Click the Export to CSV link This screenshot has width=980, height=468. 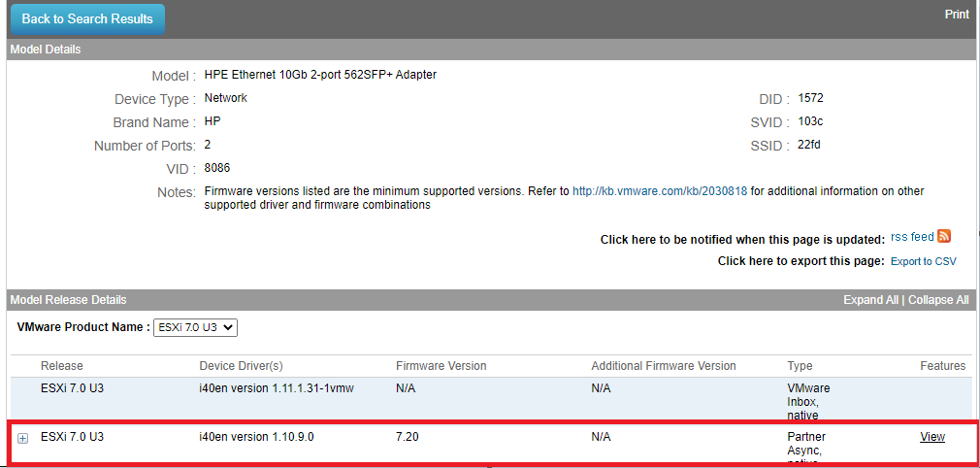tap(923, 261)
